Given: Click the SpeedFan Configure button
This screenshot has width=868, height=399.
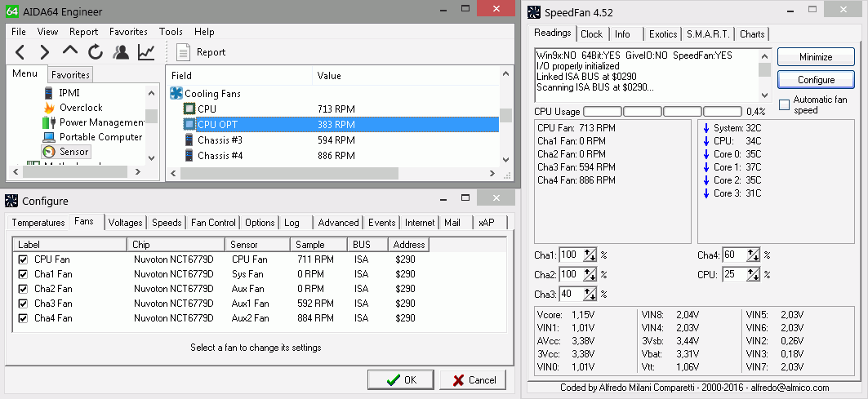Looking at the screenshot, I should tap(816, 80).
